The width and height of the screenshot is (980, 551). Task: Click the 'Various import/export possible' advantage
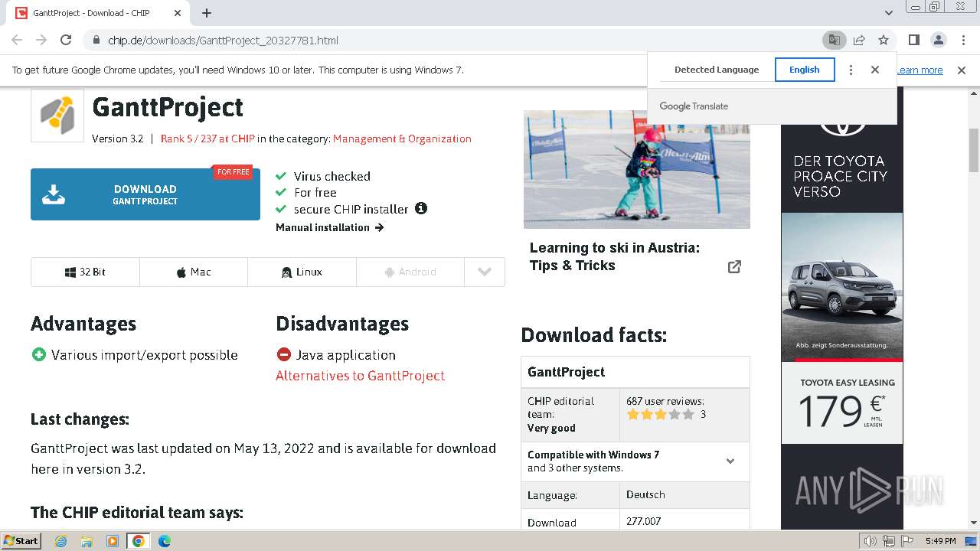(x=145, y=355)
